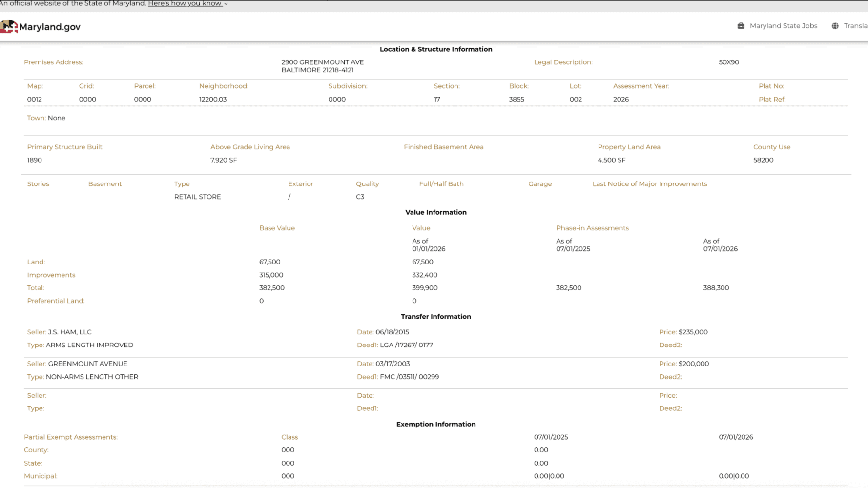Click the seller name J.S. HAM, LLC
Viewport: 868px width, 488px height.
(x=70, y=332)
